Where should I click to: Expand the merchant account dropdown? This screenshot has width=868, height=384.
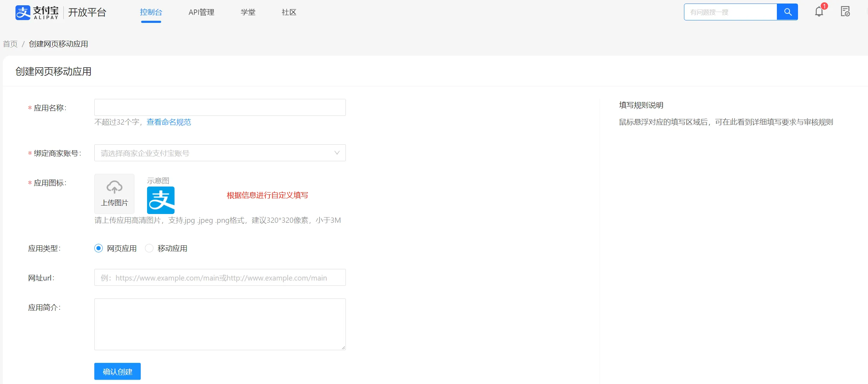(x=220, y=153)
